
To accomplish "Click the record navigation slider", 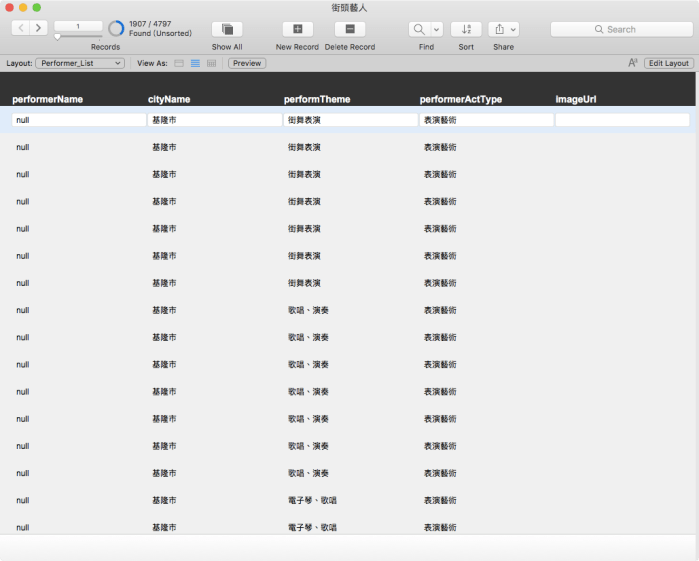I will pos(57,37).
